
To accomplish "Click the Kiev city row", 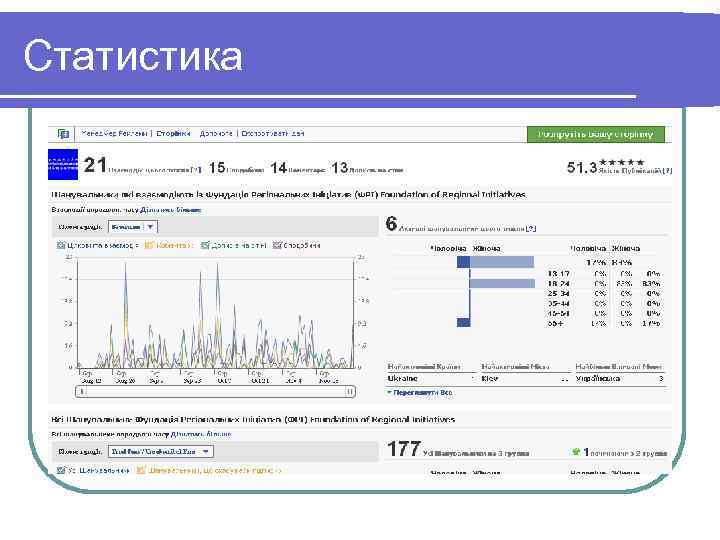I will pyautogui.click(x=524, y=379).
